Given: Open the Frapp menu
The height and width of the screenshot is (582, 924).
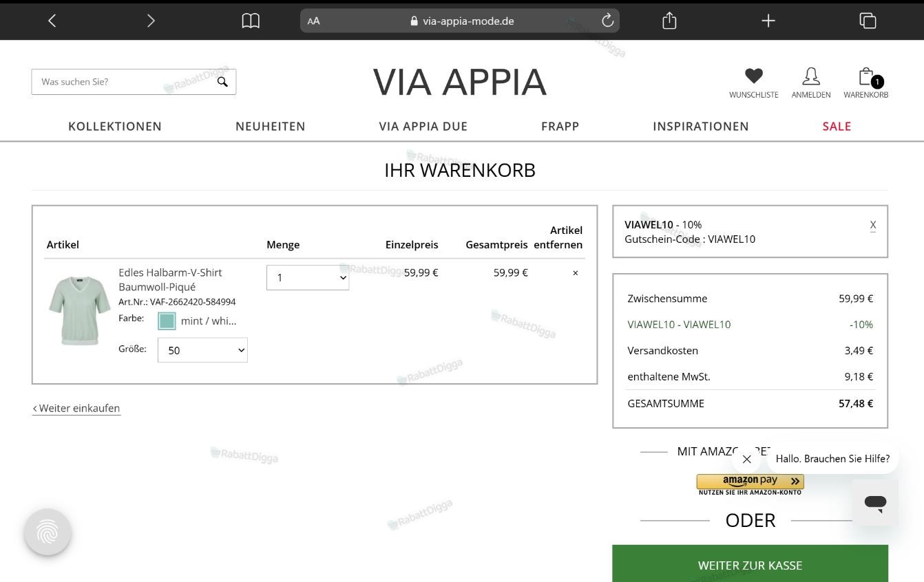Looking at the screenshot, I should (x=560, y=127).
